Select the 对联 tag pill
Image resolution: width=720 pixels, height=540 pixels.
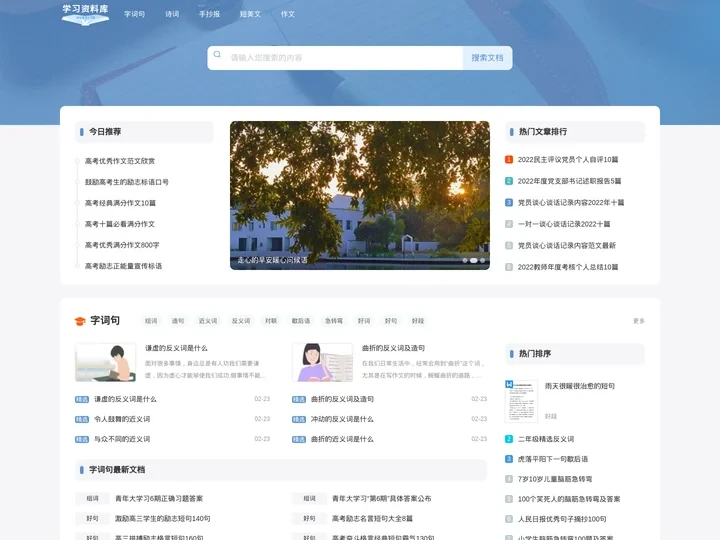click(271, 321)
